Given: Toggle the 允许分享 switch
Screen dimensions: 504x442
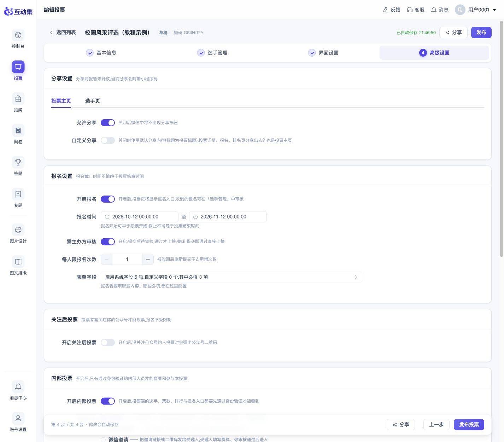Looking at the screenshot, I should (x=108, y=123).
